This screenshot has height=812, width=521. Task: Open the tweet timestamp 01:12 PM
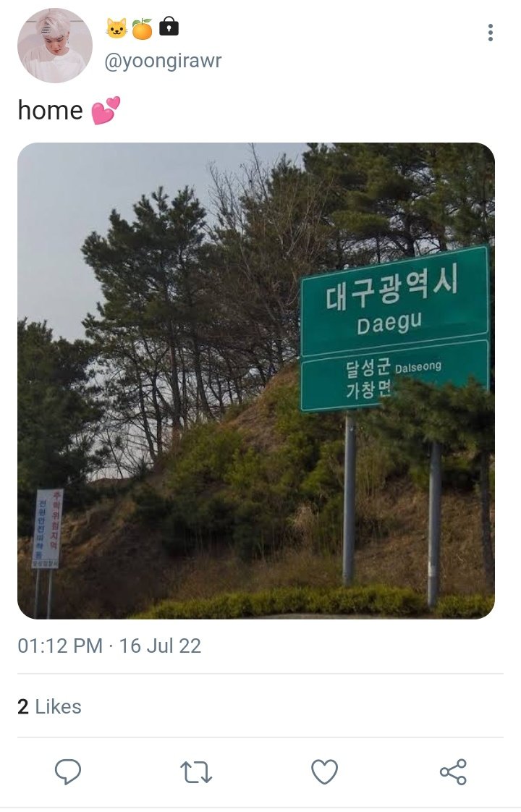60,646
